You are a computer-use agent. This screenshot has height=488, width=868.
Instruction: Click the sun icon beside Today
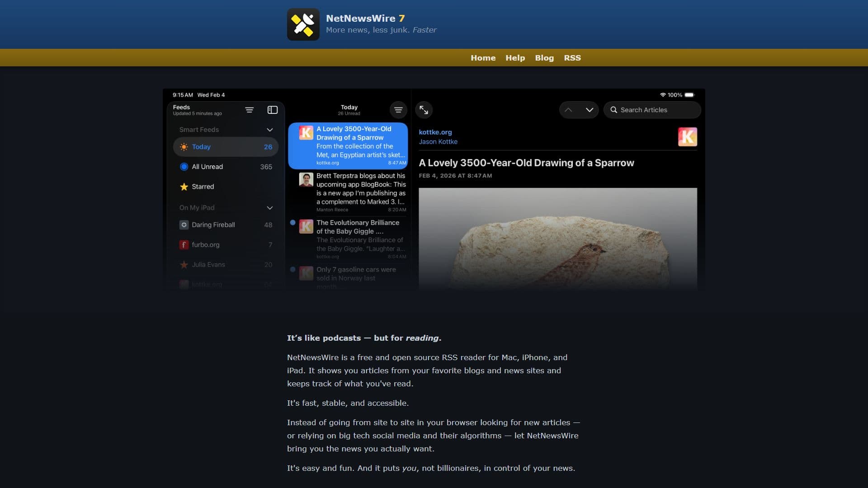tap(184, 147)
